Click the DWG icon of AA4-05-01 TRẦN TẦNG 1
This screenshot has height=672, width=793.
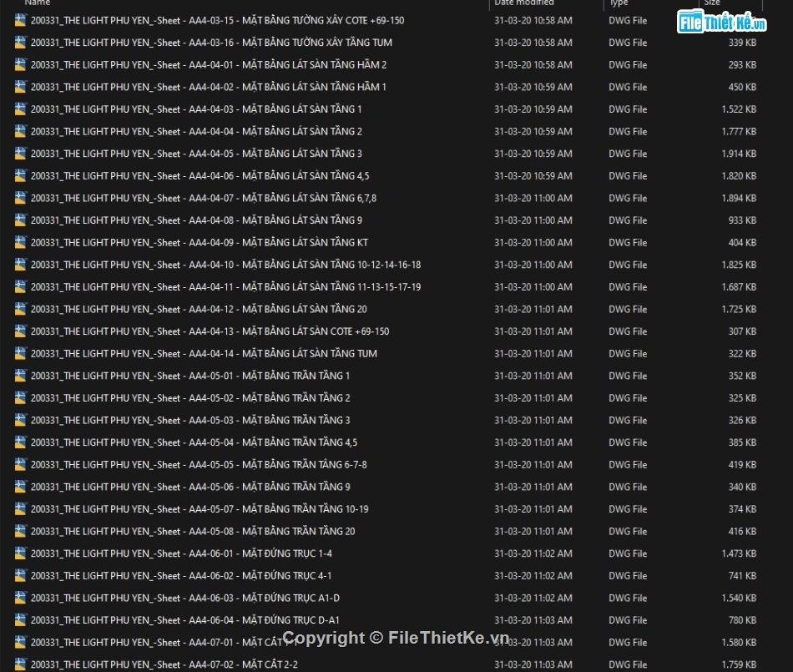point(20,376)
